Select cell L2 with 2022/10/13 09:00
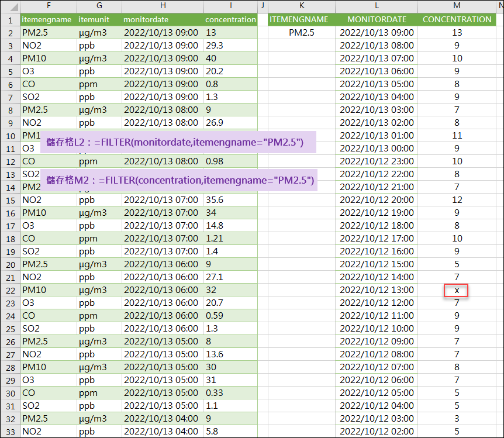This screenshot has height=438, width=504. 377,33
